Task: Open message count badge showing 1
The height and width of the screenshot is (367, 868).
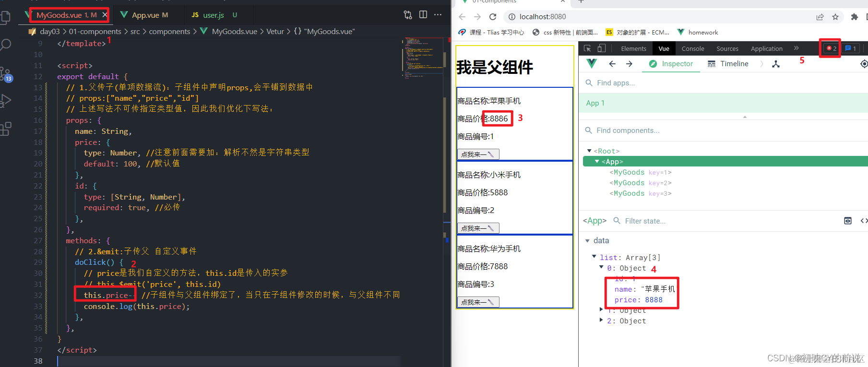Action: pos(851,48)
